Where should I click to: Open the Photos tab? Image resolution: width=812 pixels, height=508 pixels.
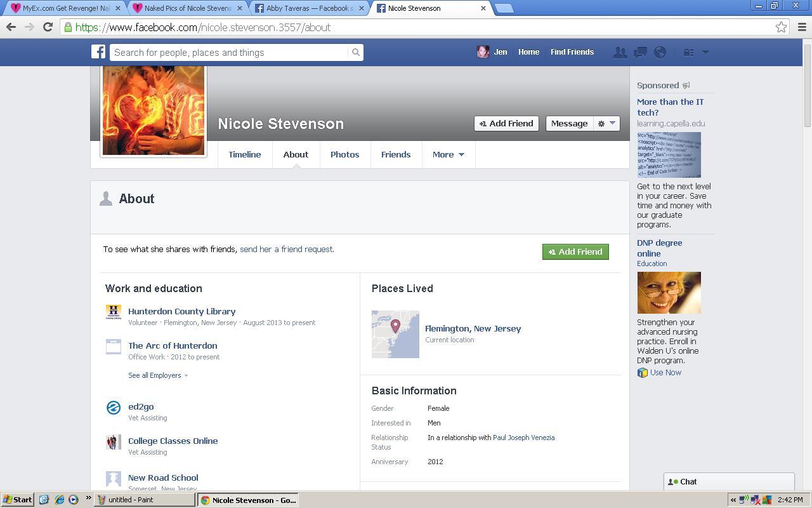(344, 154)
